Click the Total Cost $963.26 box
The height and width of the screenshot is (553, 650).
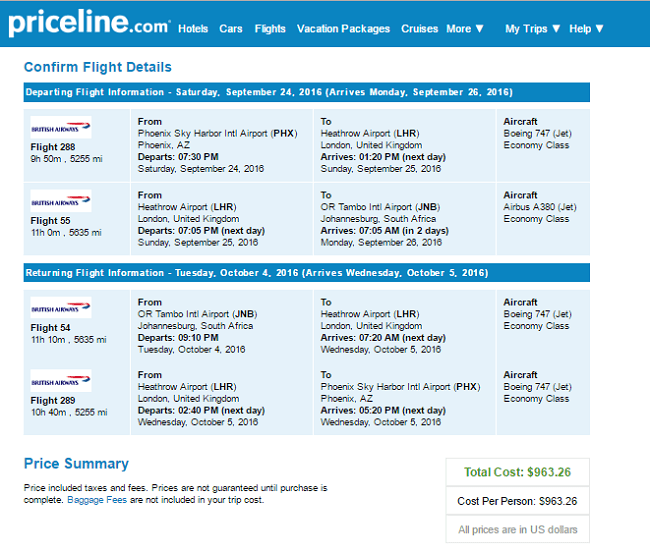click(x=517, y=472)
